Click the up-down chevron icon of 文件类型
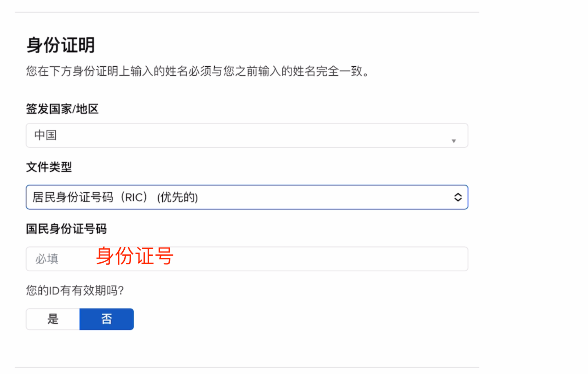This screenshot has width=588, height=374. pos(458,197)
